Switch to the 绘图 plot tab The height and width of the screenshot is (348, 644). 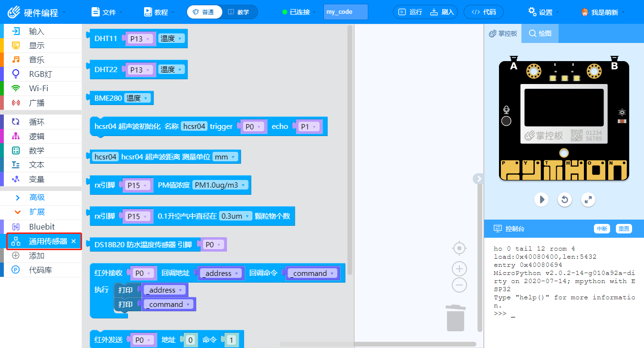tap(540, 34)
